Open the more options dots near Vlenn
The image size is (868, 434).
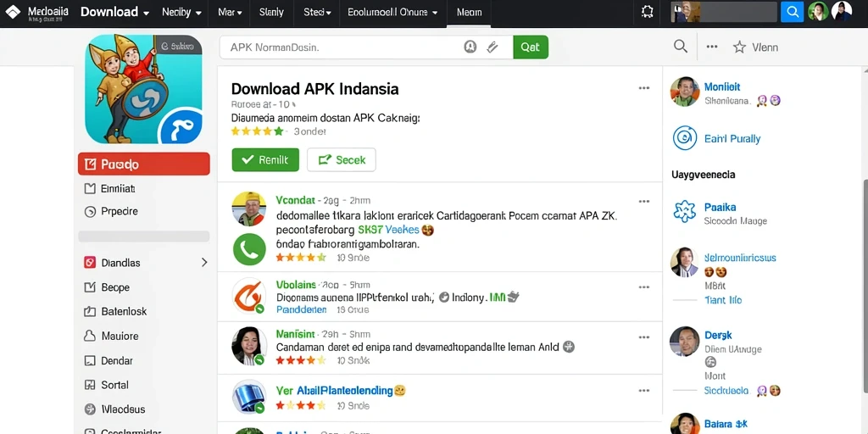(x=712, y=47)
